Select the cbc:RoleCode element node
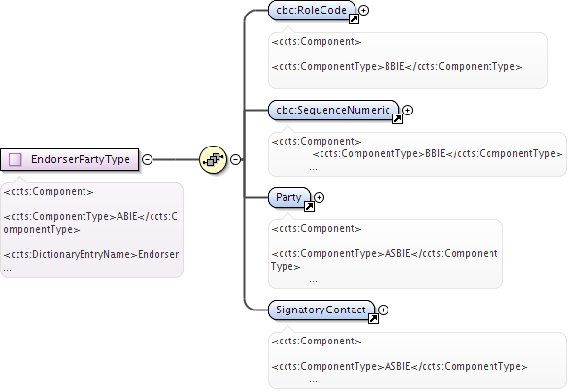The height and width of the screenshot is (392, 574). point(312,11)
